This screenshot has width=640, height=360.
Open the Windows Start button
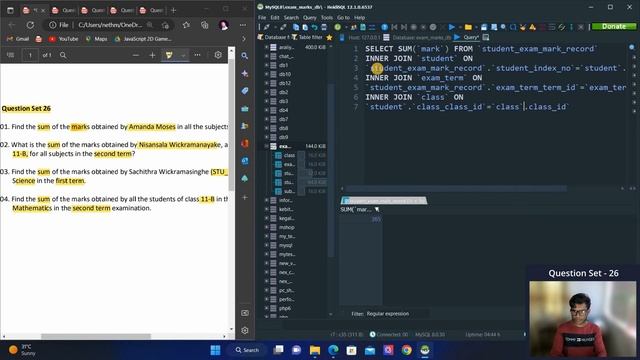[x=216, y=350]
